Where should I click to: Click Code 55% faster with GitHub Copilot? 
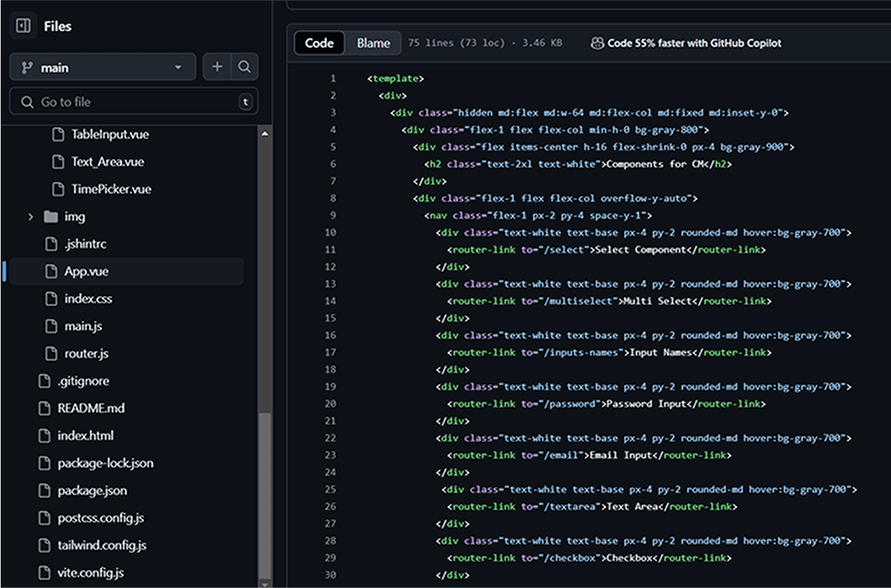tap(694, 43)
